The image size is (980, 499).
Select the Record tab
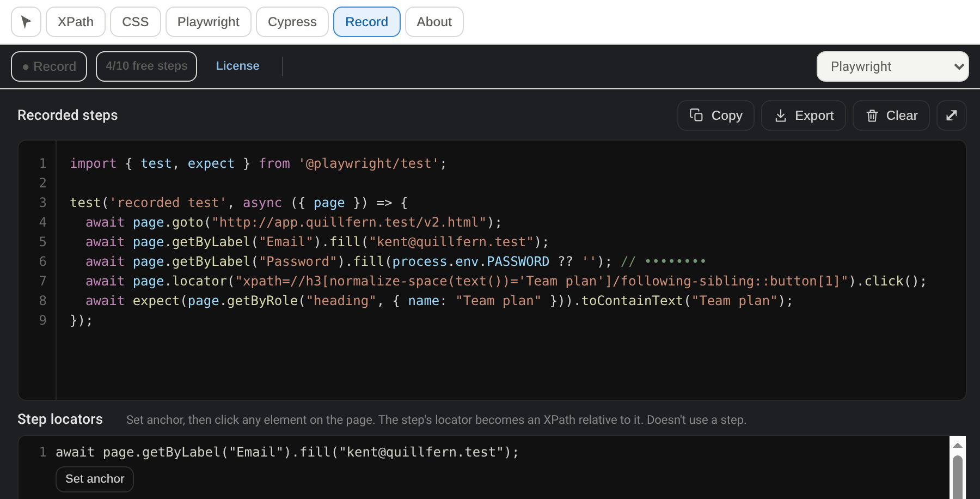tap(367, 22)
